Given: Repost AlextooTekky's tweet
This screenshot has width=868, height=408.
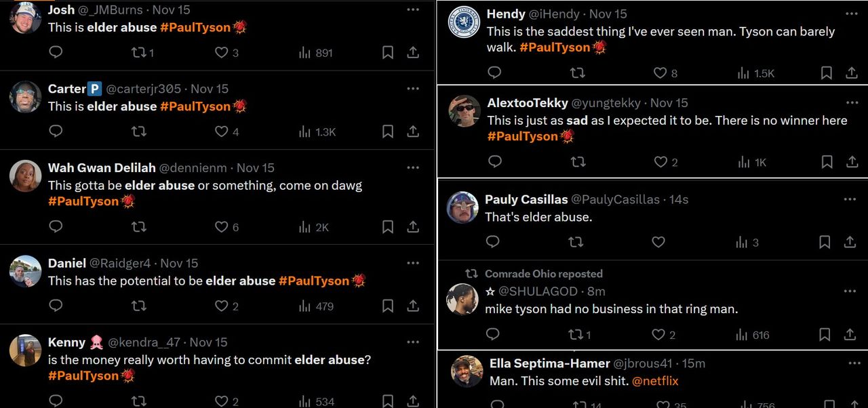Looking at the screenshot, I should [x=578, y=162].
